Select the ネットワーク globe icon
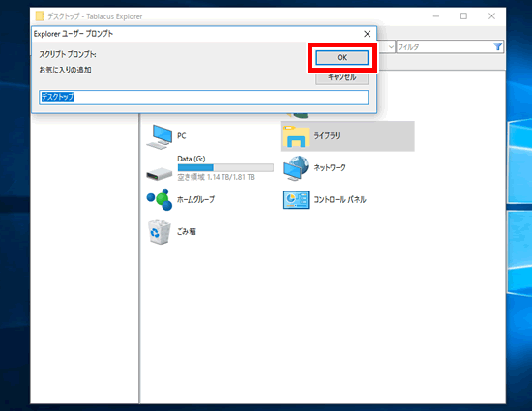 (296, 168)
